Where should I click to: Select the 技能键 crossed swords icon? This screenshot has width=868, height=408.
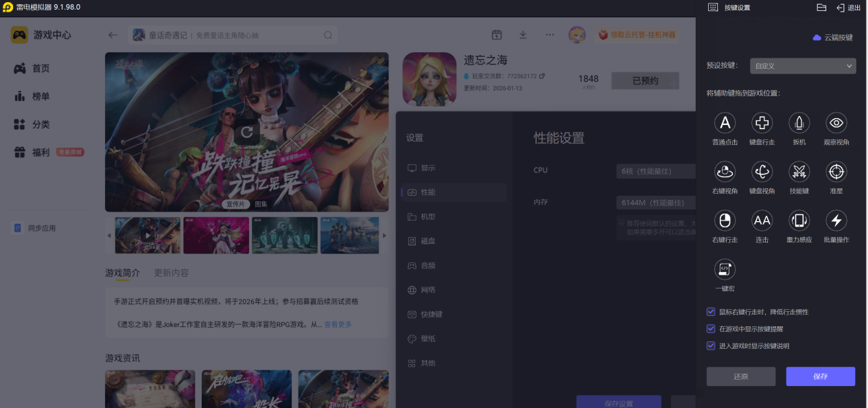click(x=799, y=172)
